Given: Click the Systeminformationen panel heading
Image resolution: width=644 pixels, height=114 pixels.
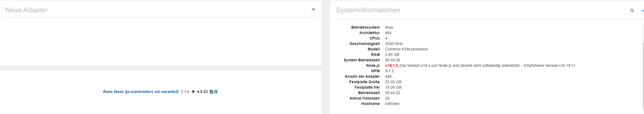Looking at the screenshot, I should point(368,10).
